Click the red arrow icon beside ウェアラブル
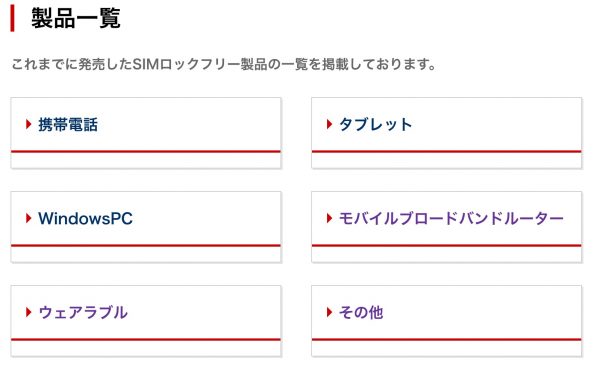 [28, 312]
